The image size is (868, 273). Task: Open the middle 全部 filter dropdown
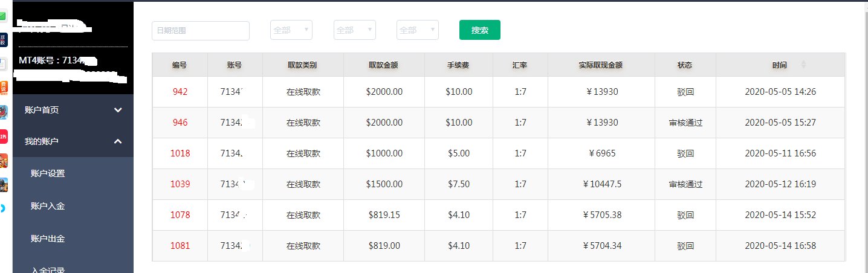click(x=355, y=30)
